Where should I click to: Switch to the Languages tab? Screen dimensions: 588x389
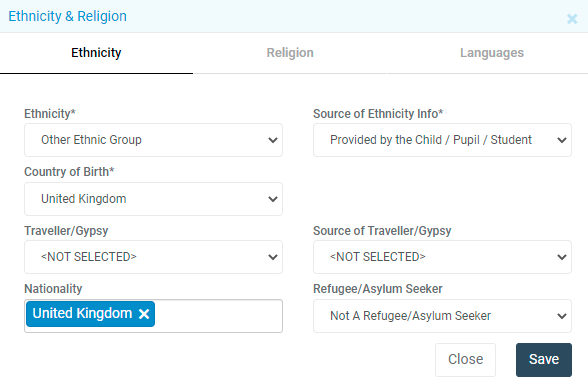[x=492, y=53]
